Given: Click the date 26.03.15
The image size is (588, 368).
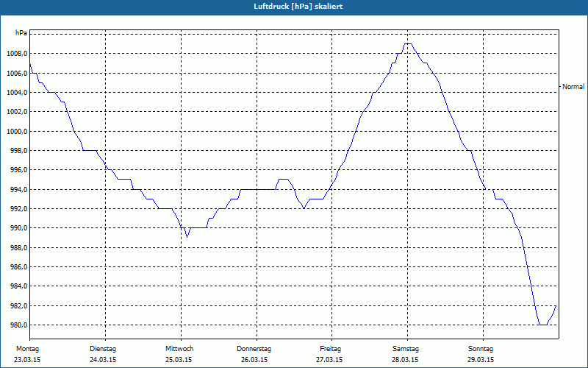Looking at the screenshot, I should click(x=254, y=360).
